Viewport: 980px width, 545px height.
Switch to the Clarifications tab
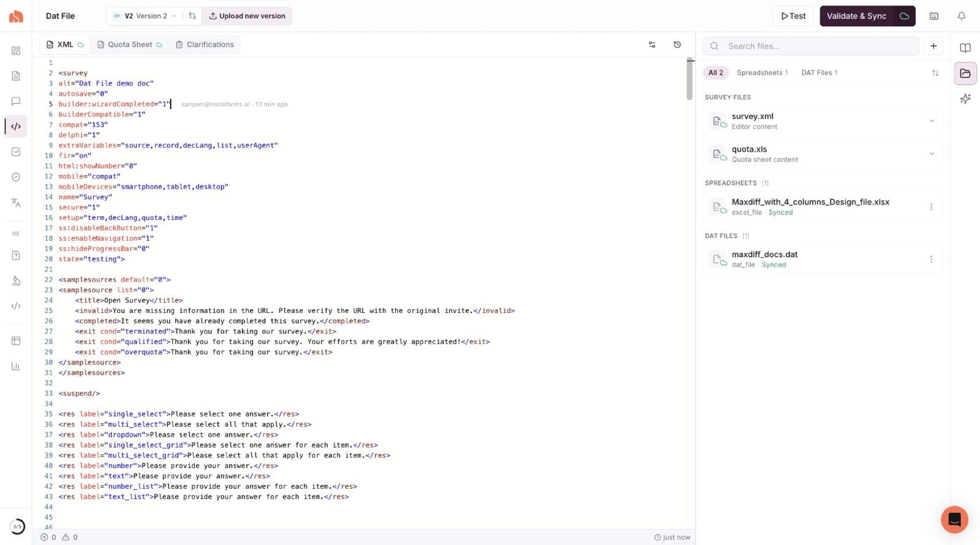click(205, 45)
